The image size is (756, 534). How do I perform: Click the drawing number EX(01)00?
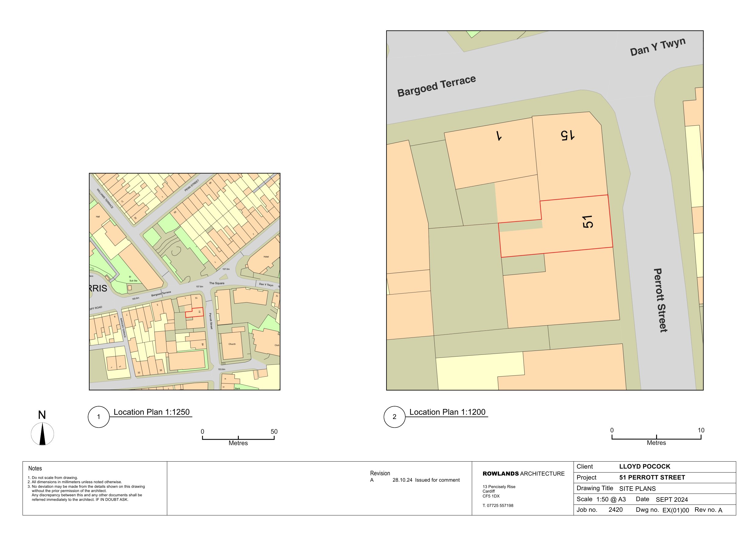[675, 510]
